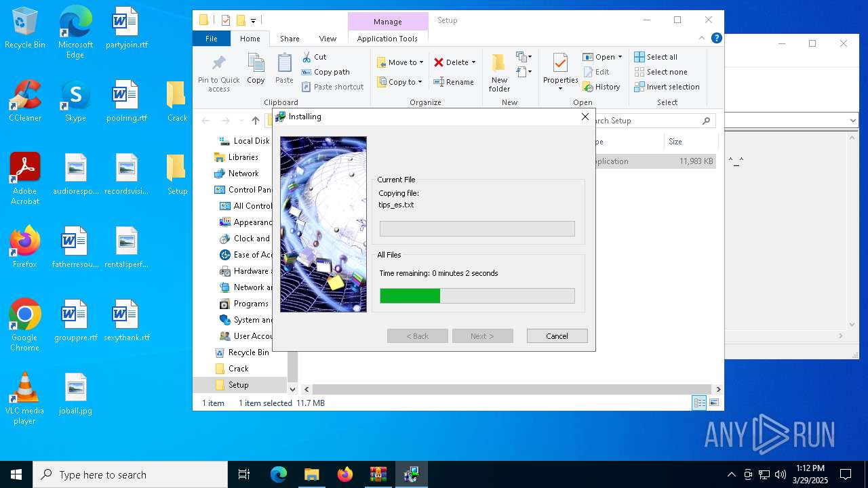This screenshot has width=868, height=488.
Task: Open the Adobe Acrobat desktop shortcut
Action: tap(25, 178)
